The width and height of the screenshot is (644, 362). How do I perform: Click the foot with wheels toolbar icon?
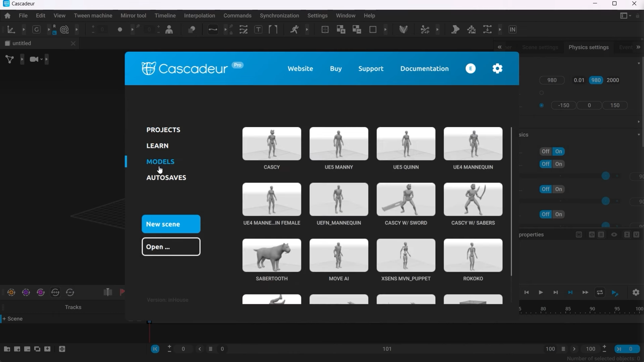click(x=455, y=30)
